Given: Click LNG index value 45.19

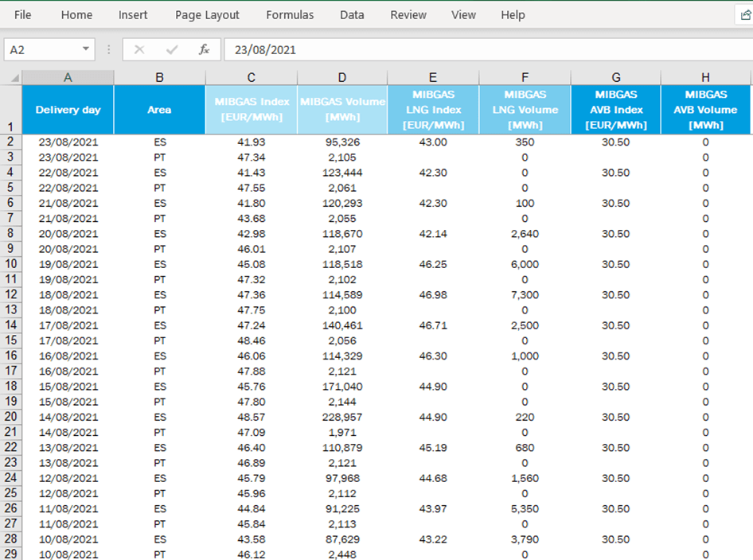Looking at the screenshot, I should click(433, 448).
